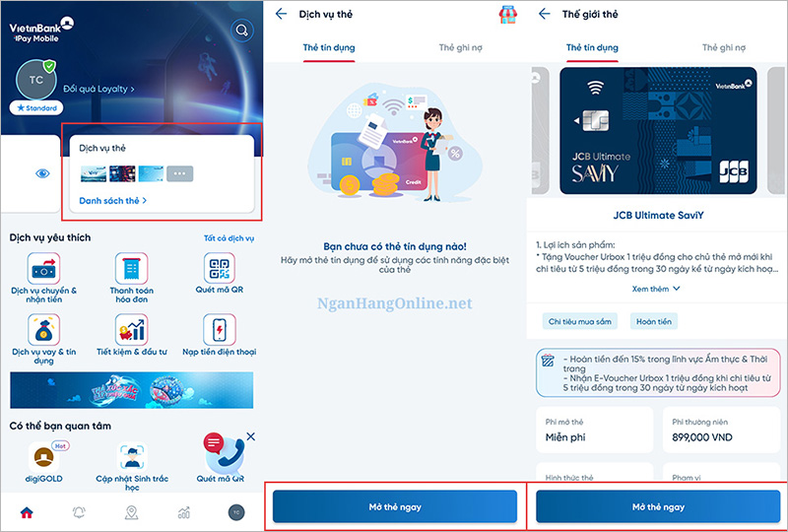The height and width of the screenshot is (532, 788).
Task: Open Tất cả dịch vụ link
Action: click(x=229, y=238)
